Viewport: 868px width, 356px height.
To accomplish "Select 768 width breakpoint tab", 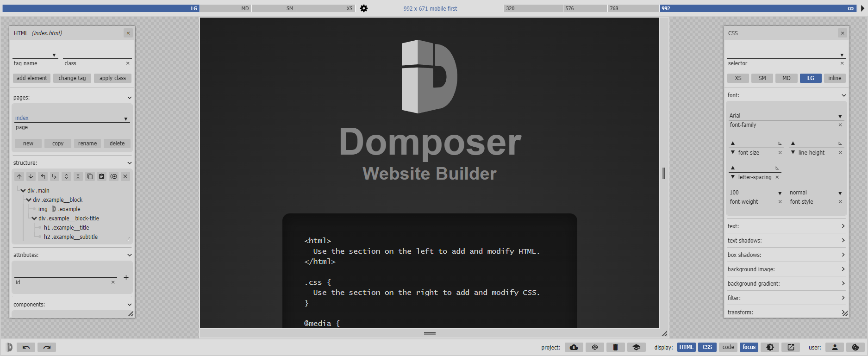I will tap(633, 8).
